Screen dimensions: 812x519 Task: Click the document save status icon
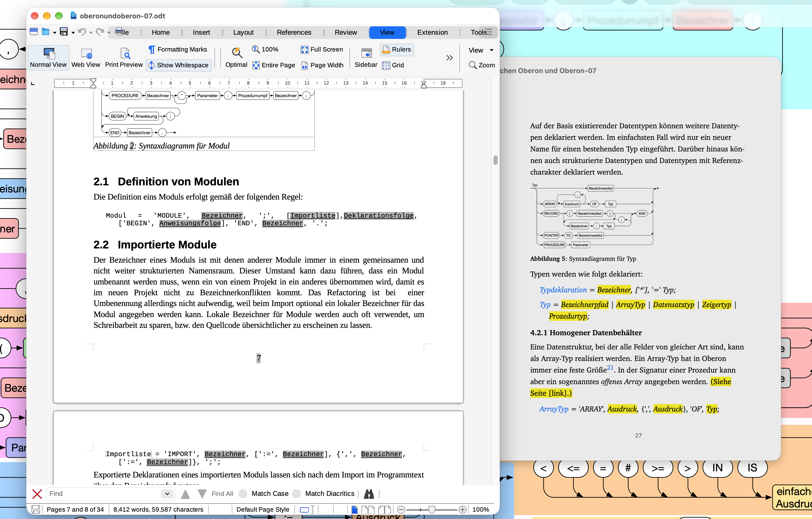click(35, 509)
